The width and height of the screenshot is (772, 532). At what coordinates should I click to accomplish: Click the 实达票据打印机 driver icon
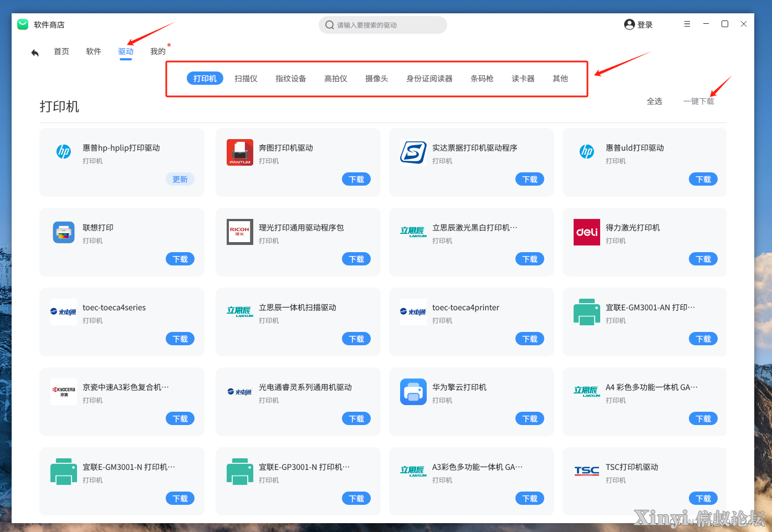[413, 152]
